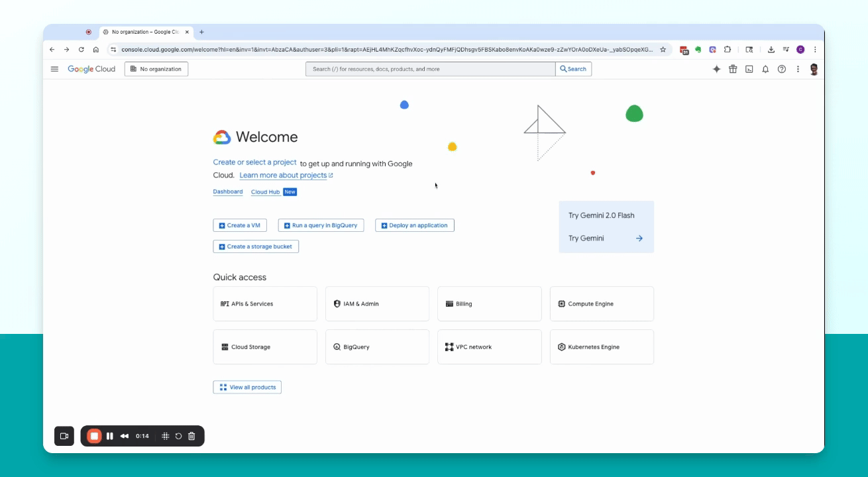This screenshot has width=868, height=477.
Task: Click View all products
Action: click(247, 387)
